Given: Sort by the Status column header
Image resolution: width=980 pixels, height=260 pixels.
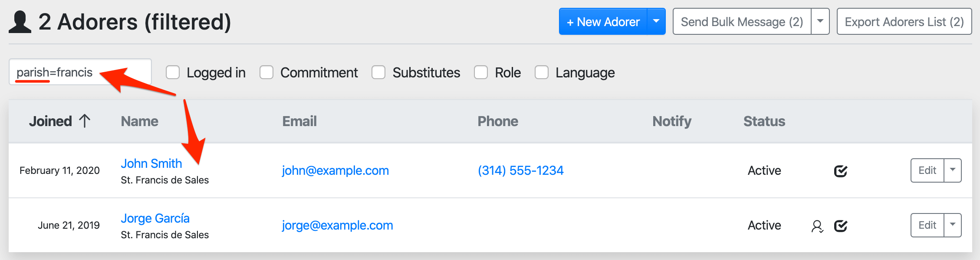Looking at the screenshot, I should [764, 121].
